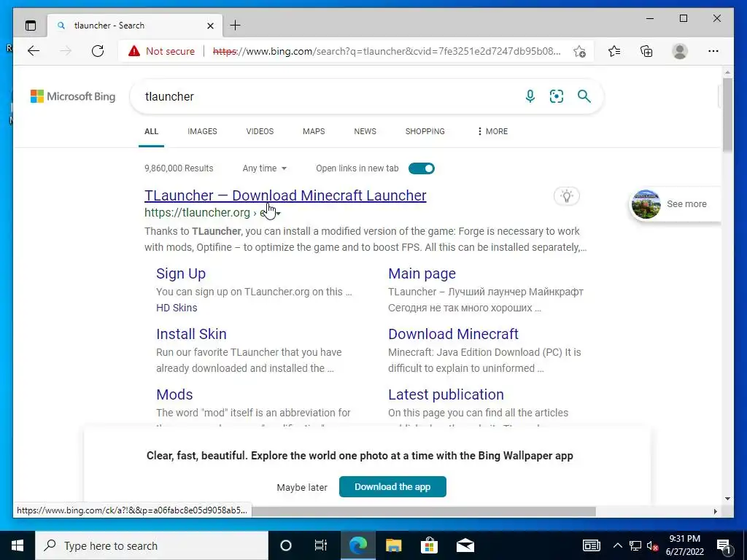Open the Favorites list icon

coord(614,51)
